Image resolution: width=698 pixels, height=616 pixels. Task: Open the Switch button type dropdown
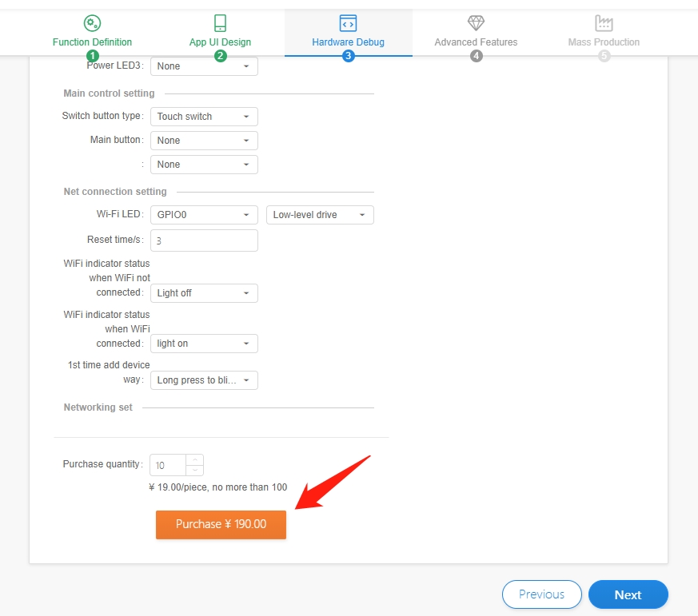coord(204,117)
